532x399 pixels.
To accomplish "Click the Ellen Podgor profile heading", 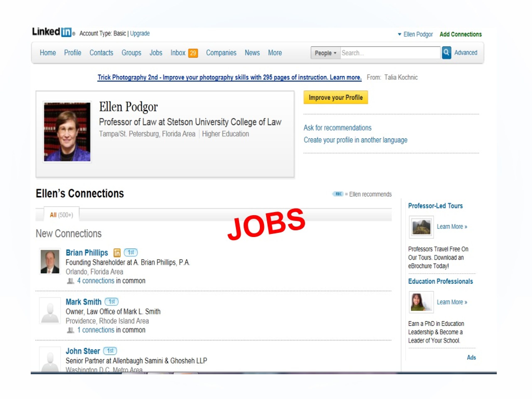I will [x=128, y=107].
